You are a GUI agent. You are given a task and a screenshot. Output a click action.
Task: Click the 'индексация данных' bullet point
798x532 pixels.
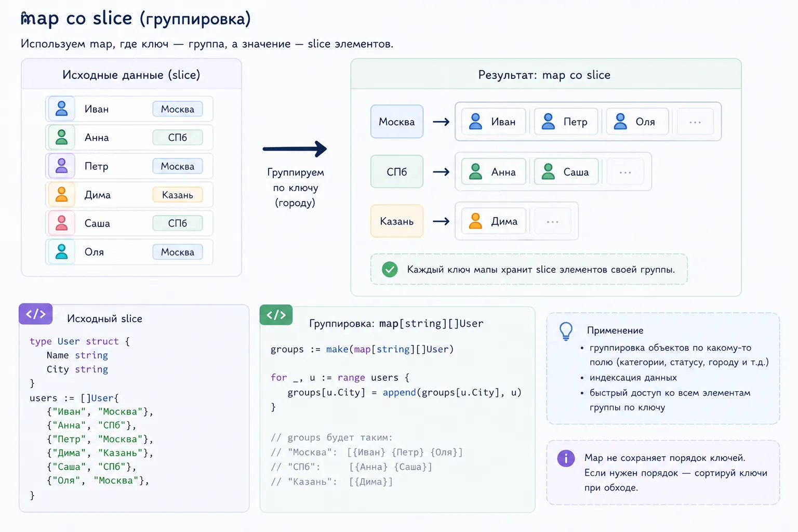pos(633,378)
